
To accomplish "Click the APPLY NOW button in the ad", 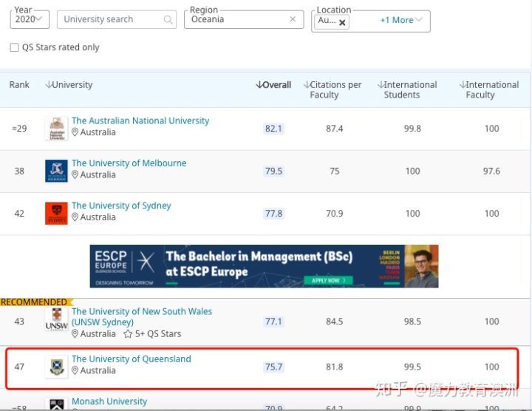I will point(328,280).
